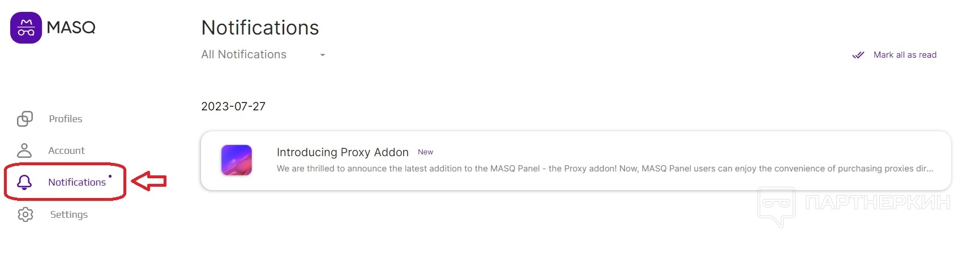Click the 2023-07-27 date heading
Viewport: 980px width, 258px height.
233,106
